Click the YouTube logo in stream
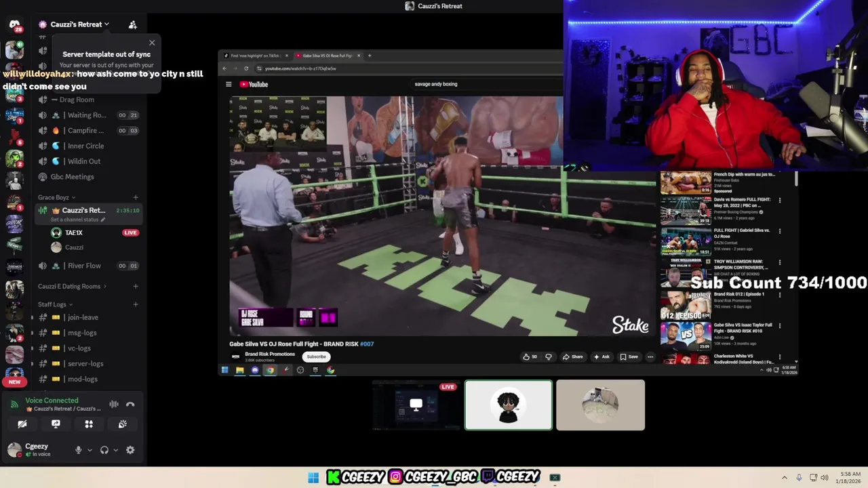 click(x=254, y=85)
